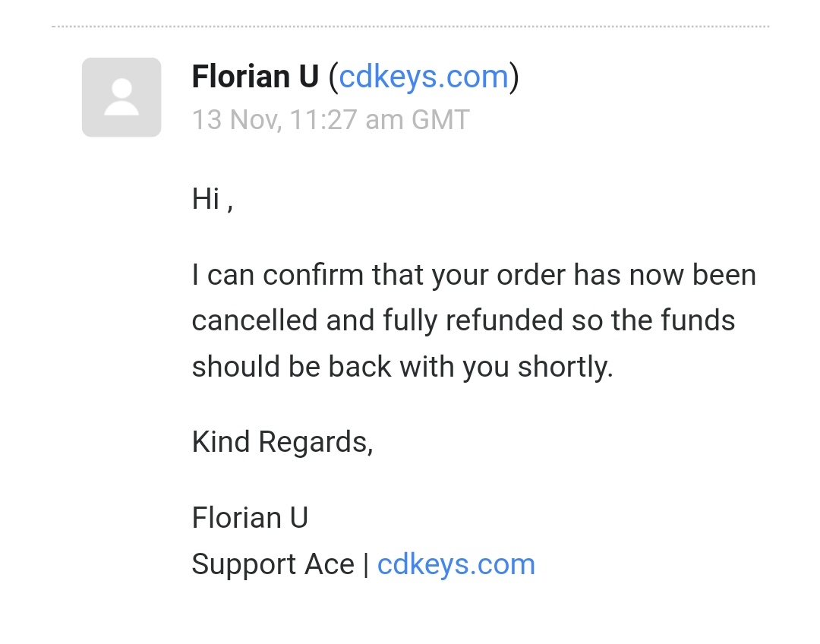Select the 13 Nov message timestamp
Screen dimensions: 820x644
pos(330,120)
